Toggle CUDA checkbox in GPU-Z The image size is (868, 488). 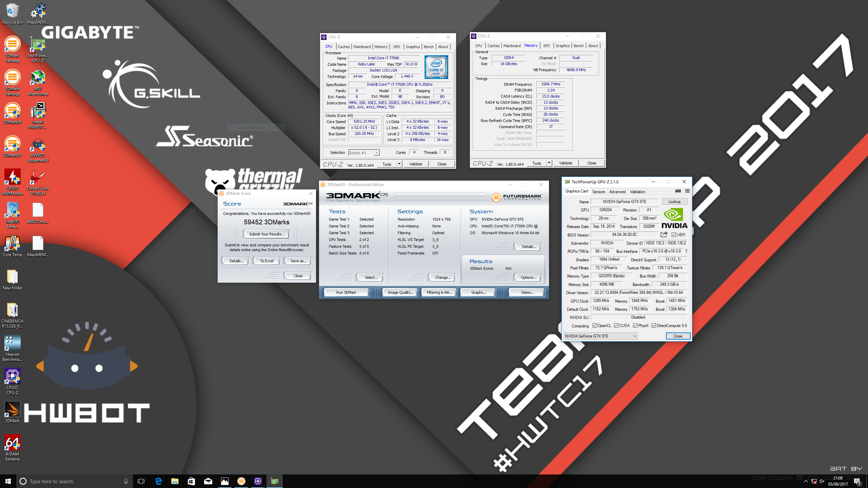click(616, 326)
